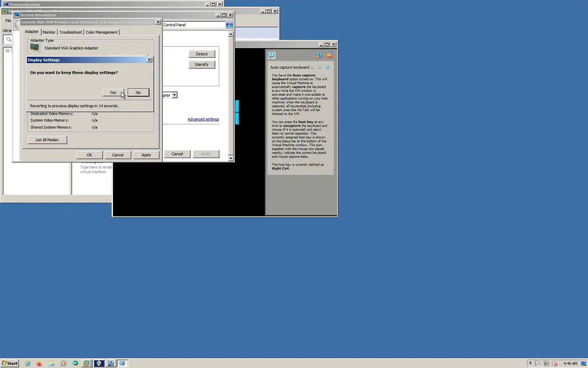The width and height of the screenshot is (588, 368).
Task: Open the Action Center flag icon
Action: pyautogui.click(x=538, y=363)
